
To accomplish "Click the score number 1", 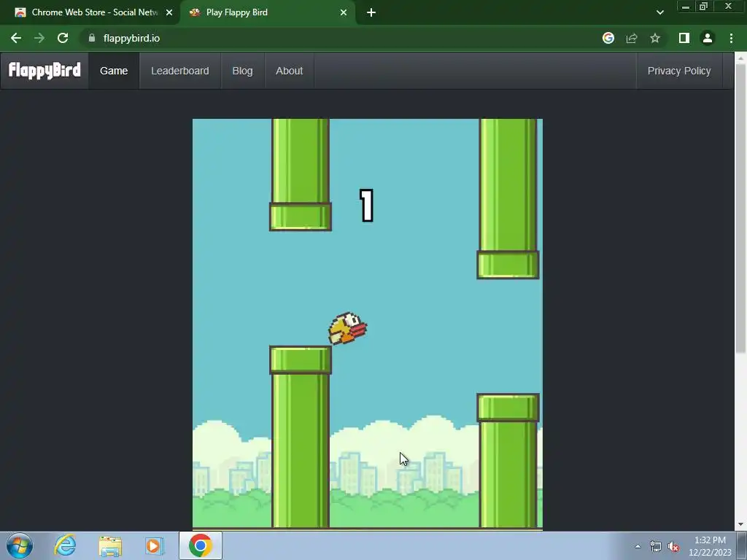I will tap(366, 205).
